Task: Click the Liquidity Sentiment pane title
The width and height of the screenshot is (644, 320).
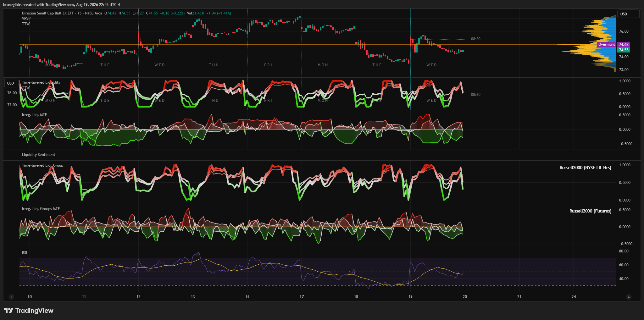Action: pos(38,155)
